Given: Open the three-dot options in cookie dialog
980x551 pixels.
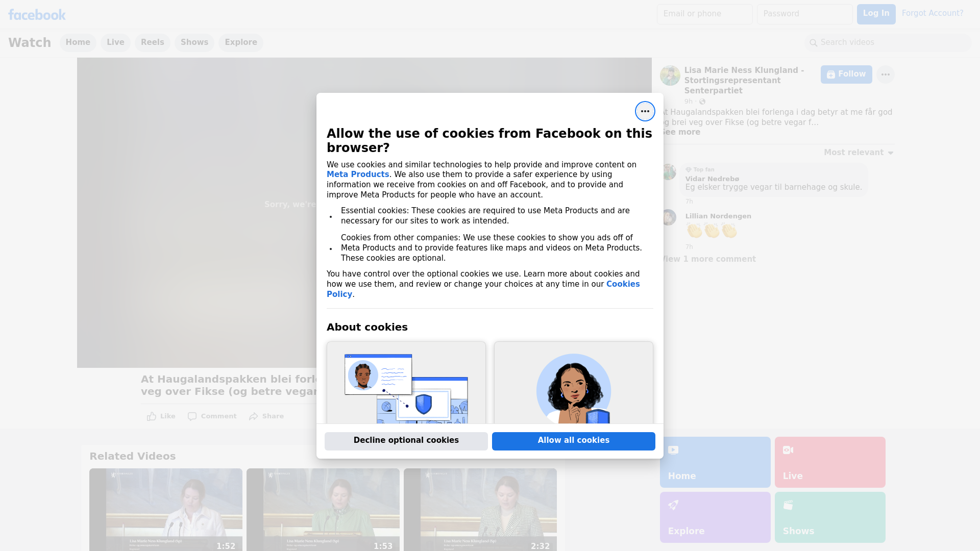Looking at the screenshot, I should point(645,111).
